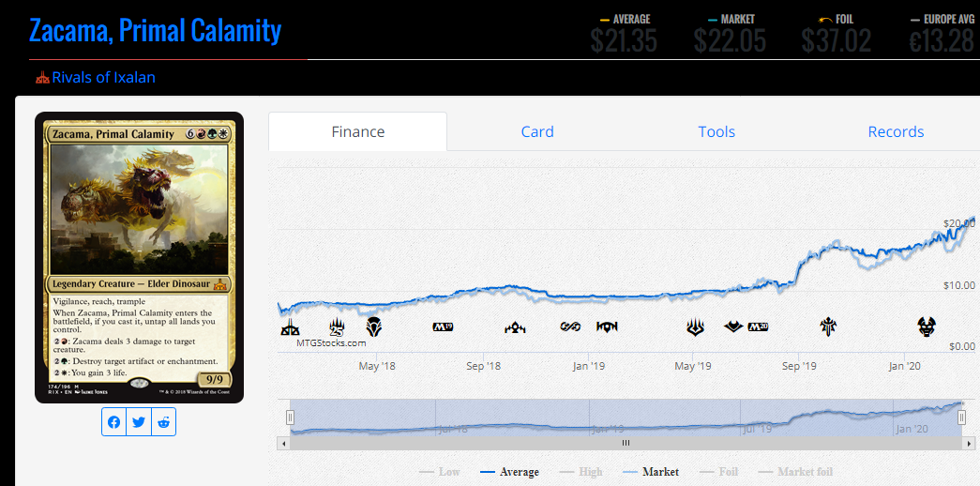The image size is (980, 486).
Task: Open the Rivals of Ixalan set link
Action: (x=104, y=78)
